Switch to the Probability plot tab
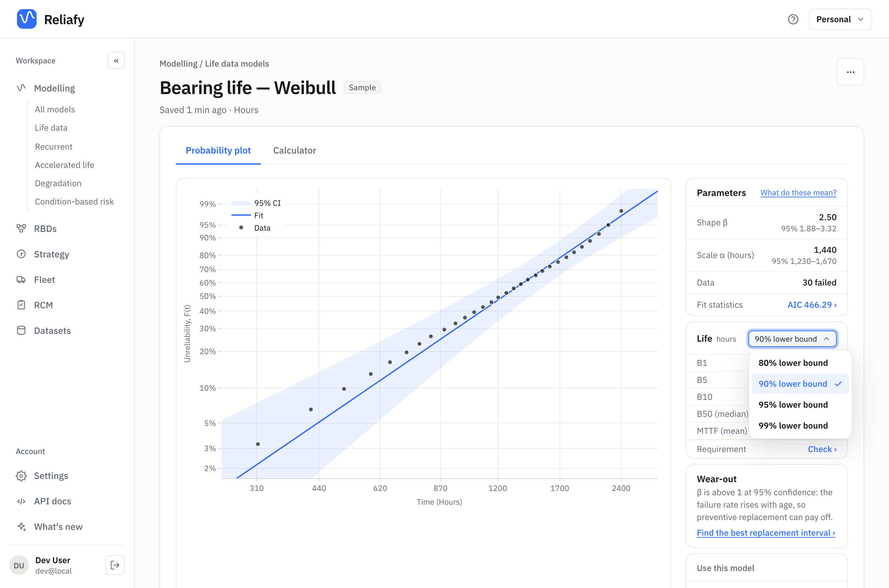Screen dimensions: 889x588 tap(218, 150)
